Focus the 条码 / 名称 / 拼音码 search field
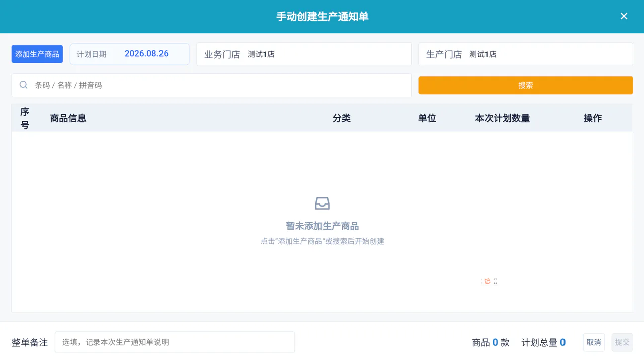Screen dimensions: 644x362 point(211,85)
